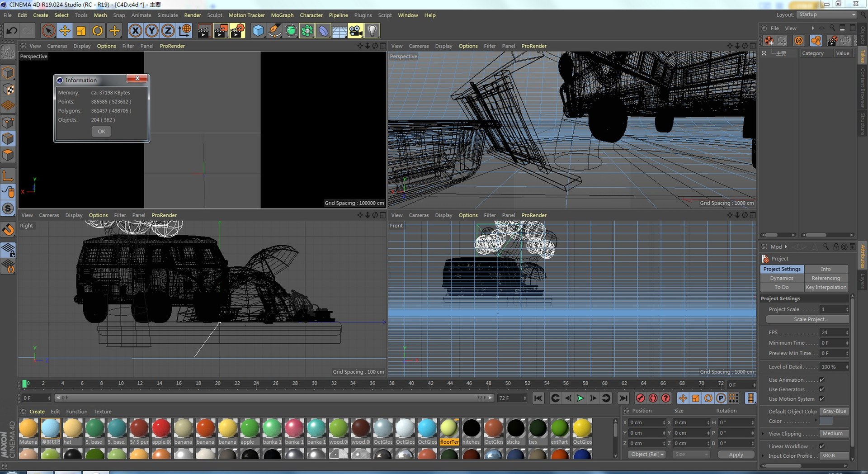The image size is (868, 474).
Task: Open the spline Pen tool
Action: tap(274, 31)
